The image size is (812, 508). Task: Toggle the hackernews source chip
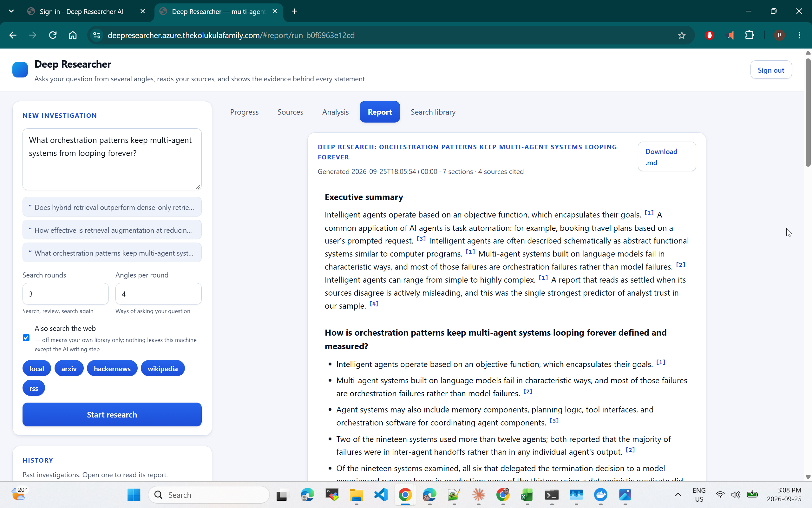(x=112, y=368)
